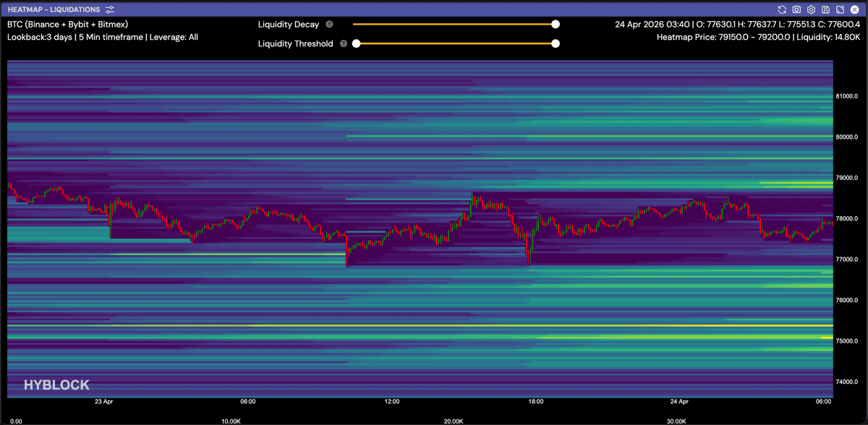The width and height of the screenshot is (868, 425).
Task: Click BTC exchange label text
Action: pos(67,25)
